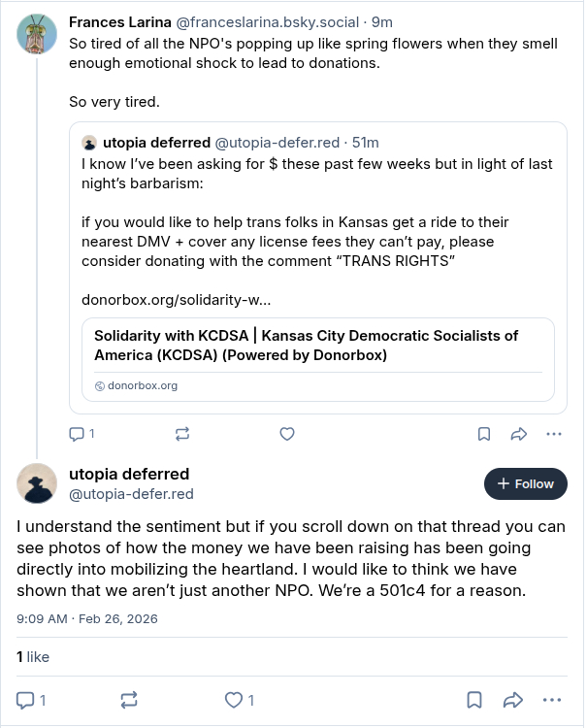Bookmark Frances Larina's post
587x728 pixels.
click(x=483, y=434)
